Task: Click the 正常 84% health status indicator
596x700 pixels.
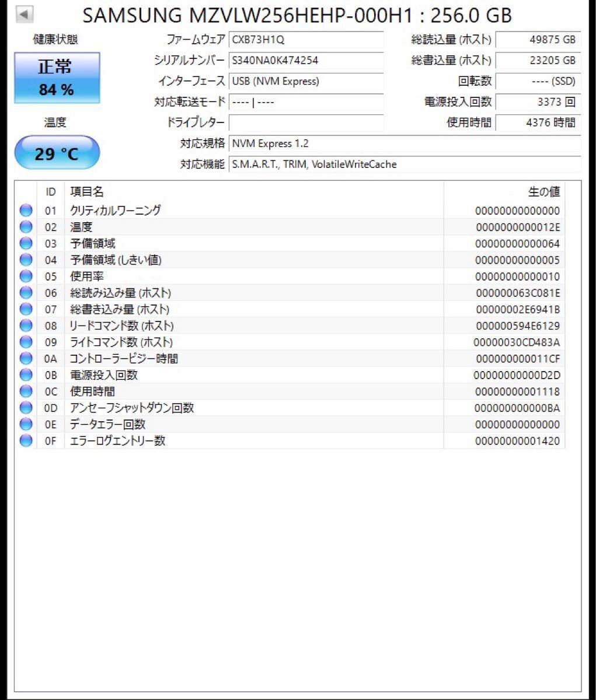Action: (x=57, y=78)
